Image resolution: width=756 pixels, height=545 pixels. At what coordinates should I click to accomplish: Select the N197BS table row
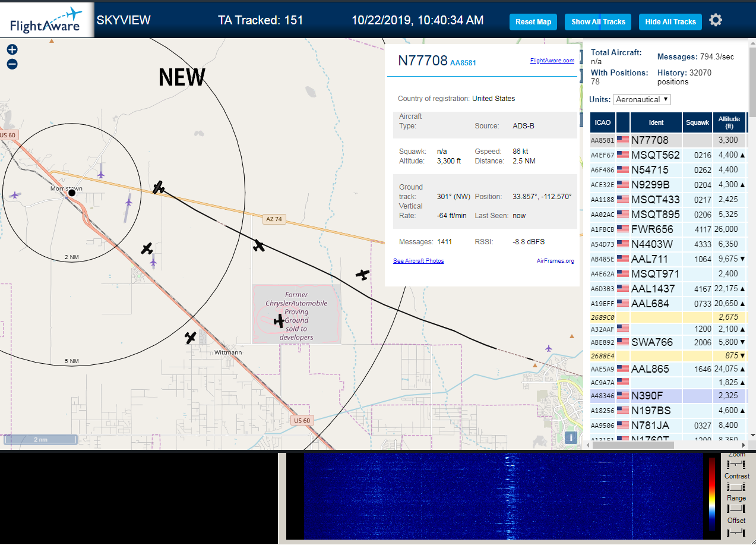point(668,411)
